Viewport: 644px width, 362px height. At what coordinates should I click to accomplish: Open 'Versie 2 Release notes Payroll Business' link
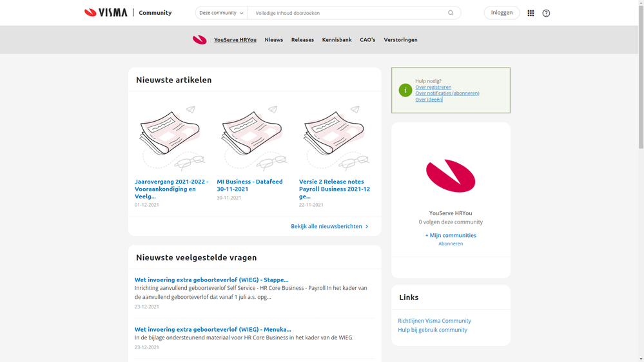pos(335,189)
